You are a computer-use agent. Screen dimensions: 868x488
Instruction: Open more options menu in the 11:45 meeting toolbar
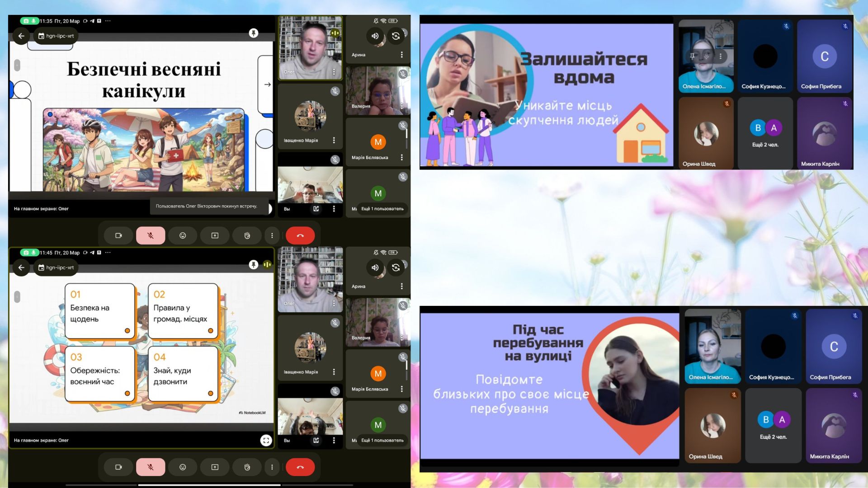click(x=272, y=467)
